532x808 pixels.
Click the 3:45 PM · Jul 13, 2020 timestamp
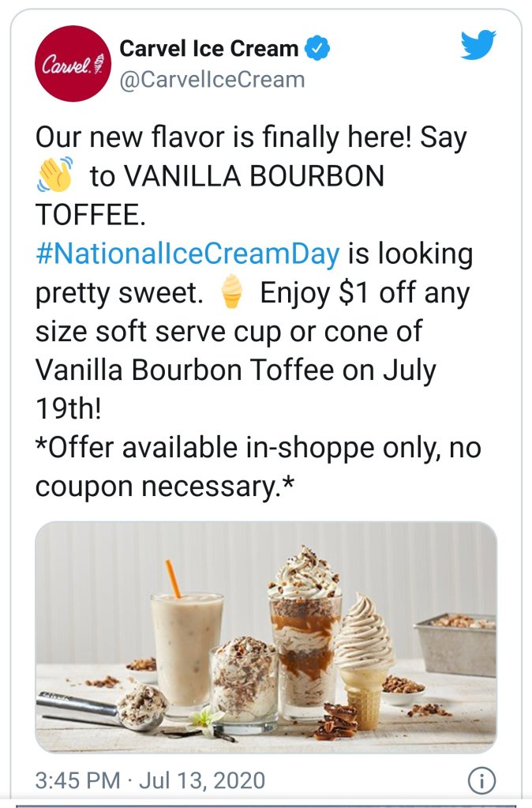pyautogui.click(x=150, y=781)
